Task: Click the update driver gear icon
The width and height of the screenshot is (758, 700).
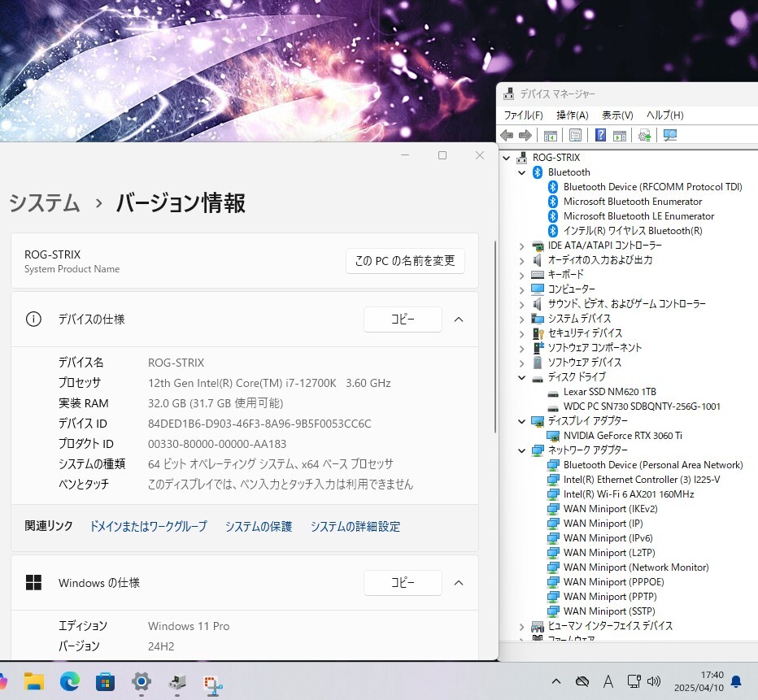Action: tap(644, 135)
